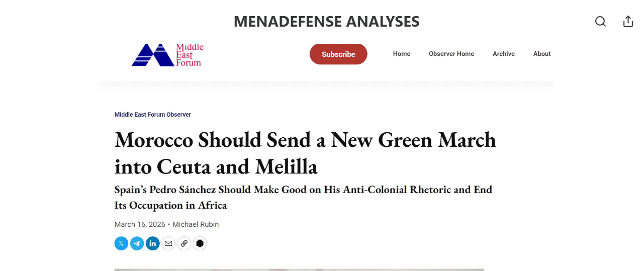Open Observer Home in navigation
Viewport: 644px width, 271px height.
451,54
